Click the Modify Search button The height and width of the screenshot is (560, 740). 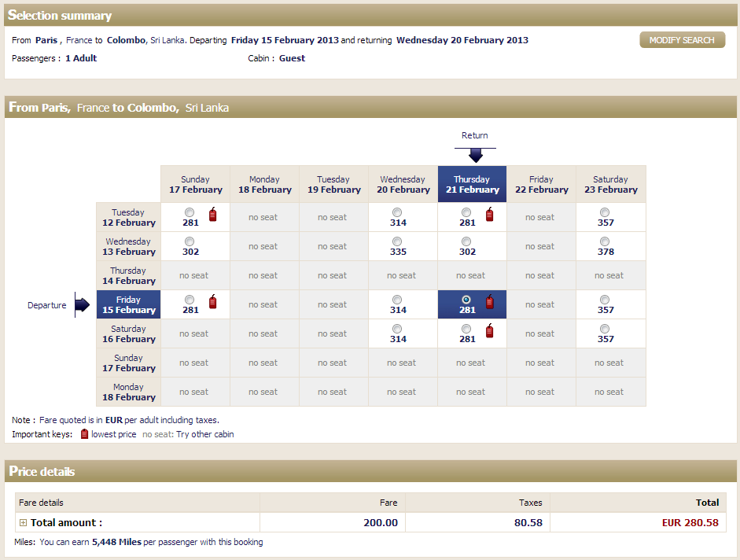(x=682, y=40)
